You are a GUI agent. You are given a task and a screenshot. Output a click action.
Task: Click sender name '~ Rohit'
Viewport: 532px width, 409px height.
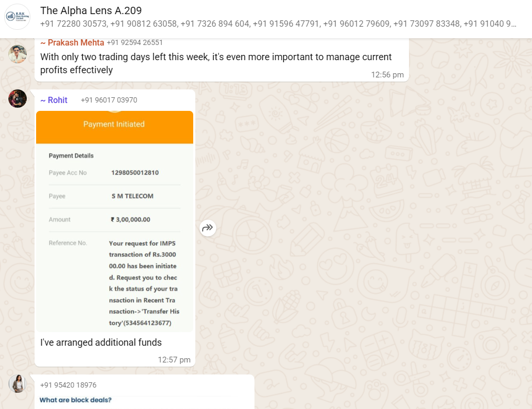54,100
